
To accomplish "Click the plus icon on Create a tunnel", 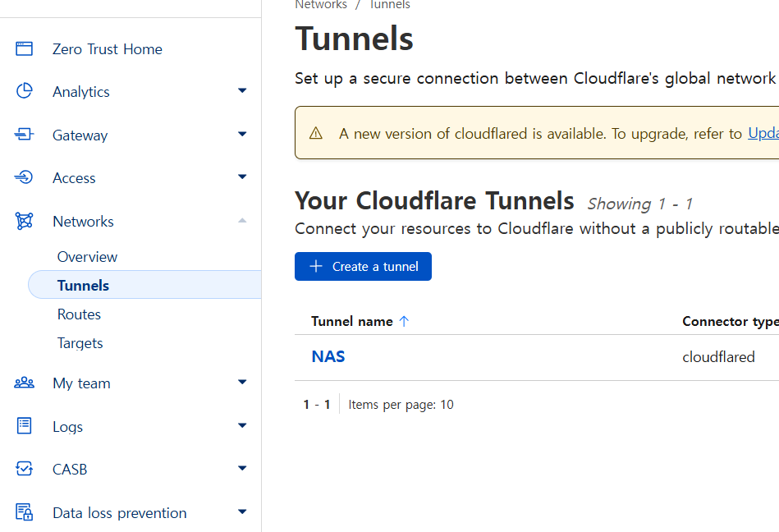I will (x=316, y=266).
